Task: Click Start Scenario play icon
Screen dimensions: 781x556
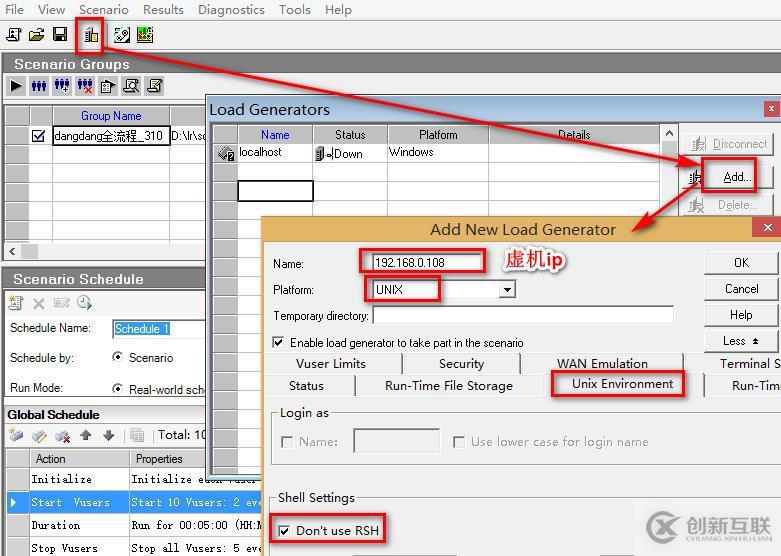Action: point(16,86)
